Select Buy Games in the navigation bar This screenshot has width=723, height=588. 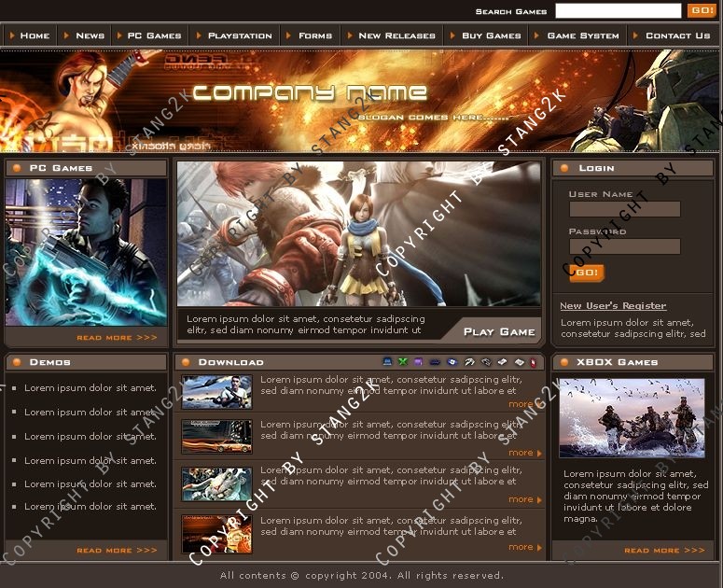pos(491,35)
